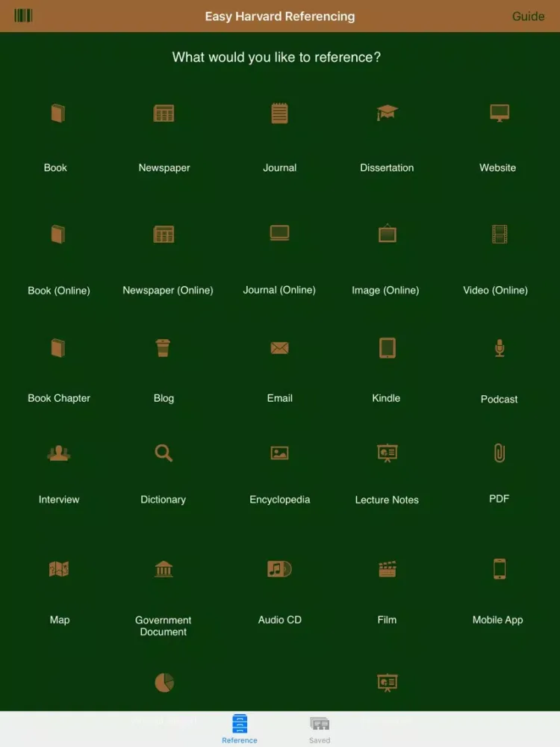Pick the Interview people icon
The image size is (560, 747).
point(58,453)
